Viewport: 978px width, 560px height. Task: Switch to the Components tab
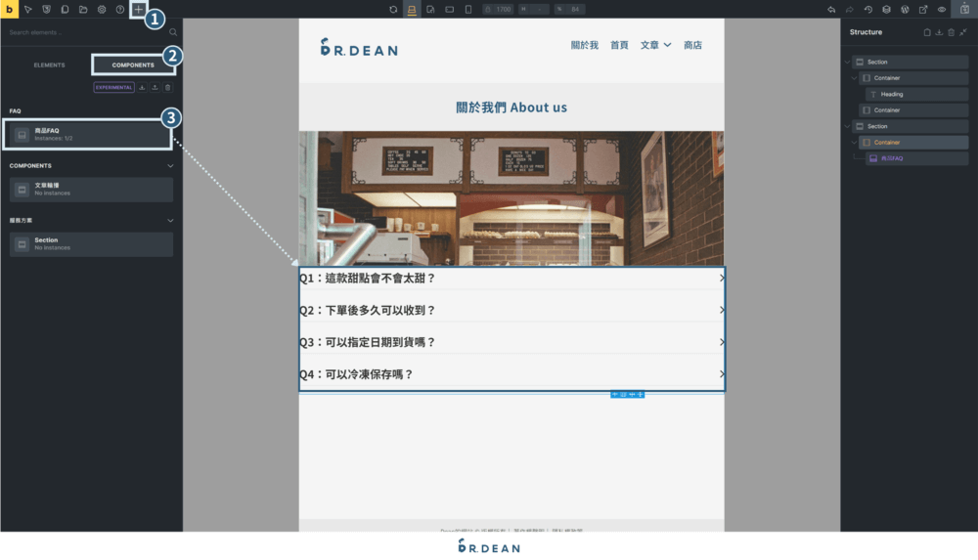[x=133, y=65]
